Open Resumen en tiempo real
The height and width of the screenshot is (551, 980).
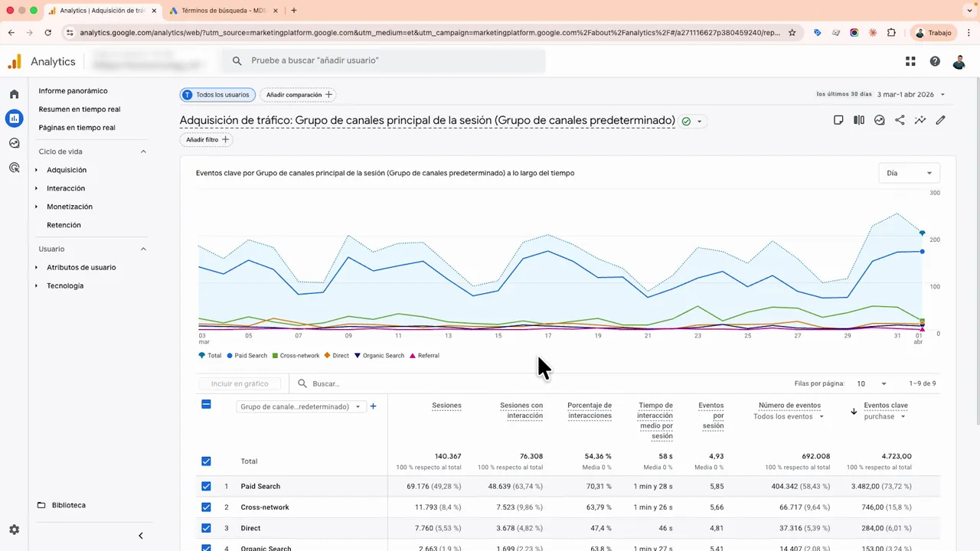(x=80, y=109)
